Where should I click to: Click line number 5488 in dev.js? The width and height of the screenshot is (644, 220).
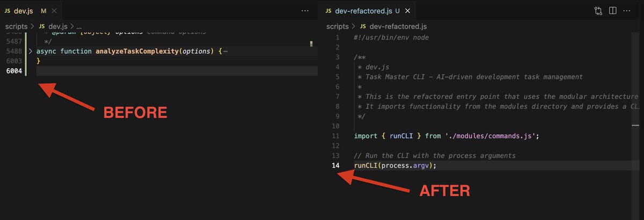click(13, 52)
